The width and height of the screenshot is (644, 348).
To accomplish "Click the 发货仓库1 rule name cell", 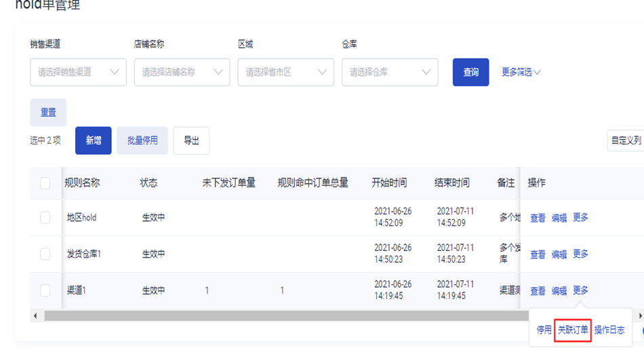I will [84, 254].
